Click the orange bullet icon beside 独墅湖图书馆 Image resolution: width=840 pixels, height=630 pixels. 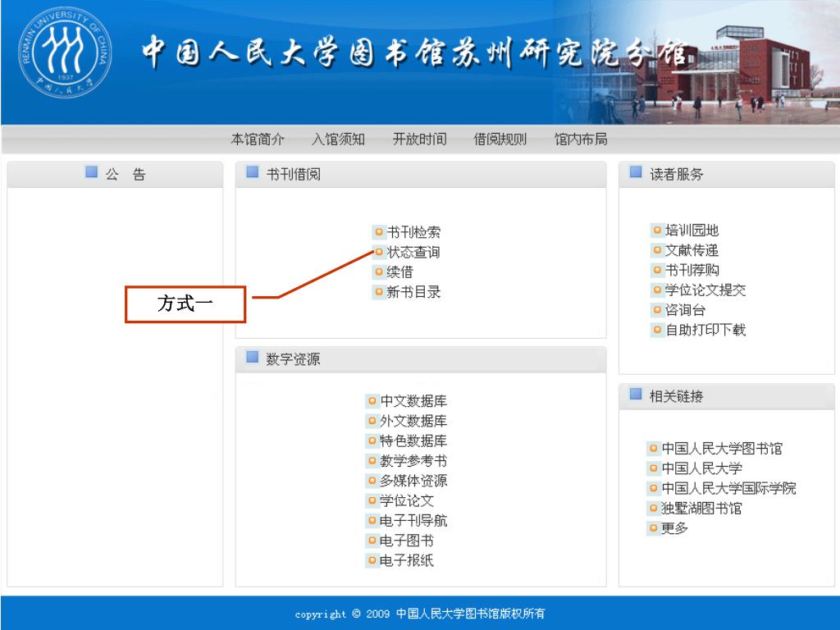coord(654,508)
